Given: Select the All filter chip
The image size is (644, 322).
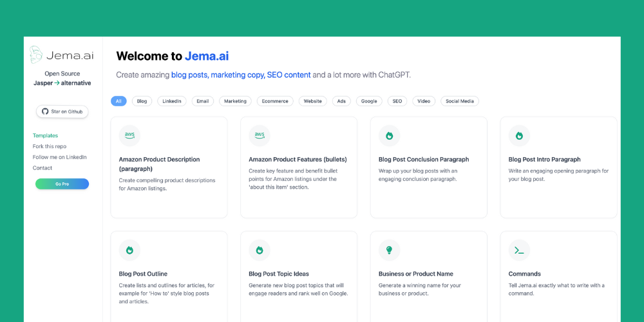Looking at the screenshot, I should point(118,101).
